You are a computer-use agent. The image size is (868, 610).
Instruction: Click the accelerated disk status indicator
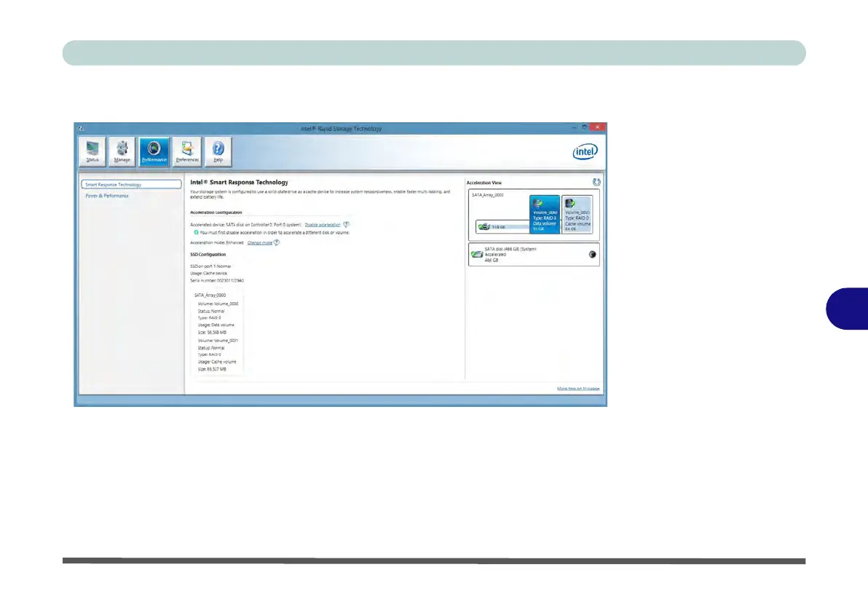click(x=592, y=255)
